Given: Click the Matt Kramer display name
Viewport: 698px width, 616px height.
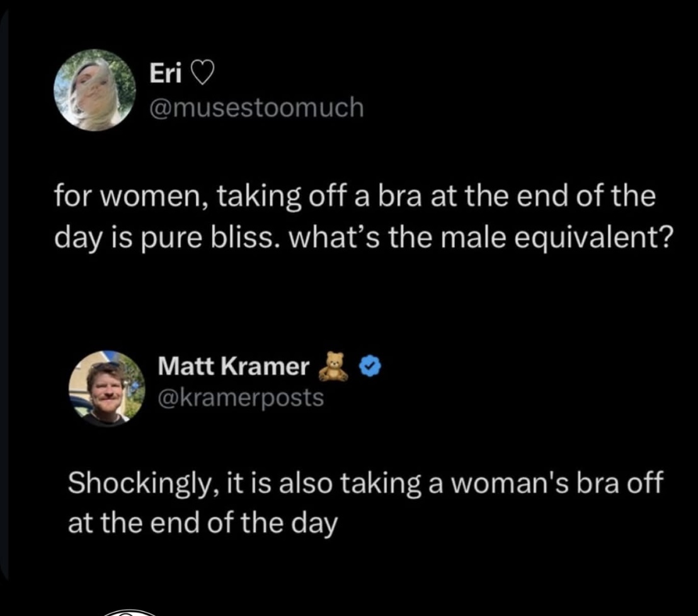Looking at the screenshot, I should (x=233, y=367).
